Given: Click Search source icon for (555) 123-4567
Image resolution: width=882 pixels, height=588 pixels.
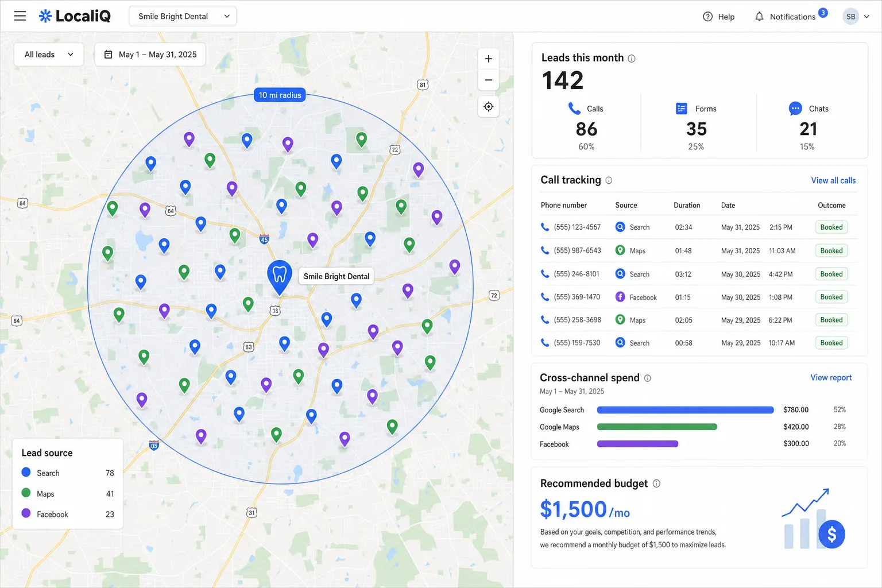Looking at the screenshot, I should coord(620,227).
